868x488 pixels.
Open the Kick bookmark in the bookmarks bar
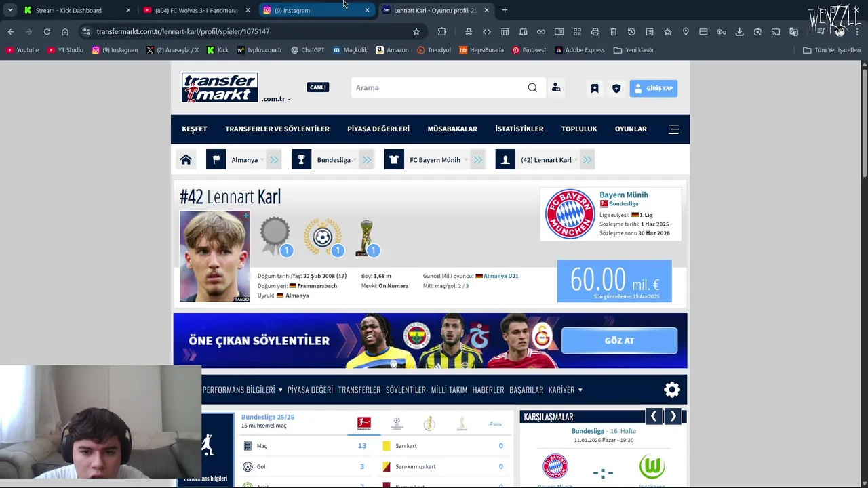(x=218, y=49)
